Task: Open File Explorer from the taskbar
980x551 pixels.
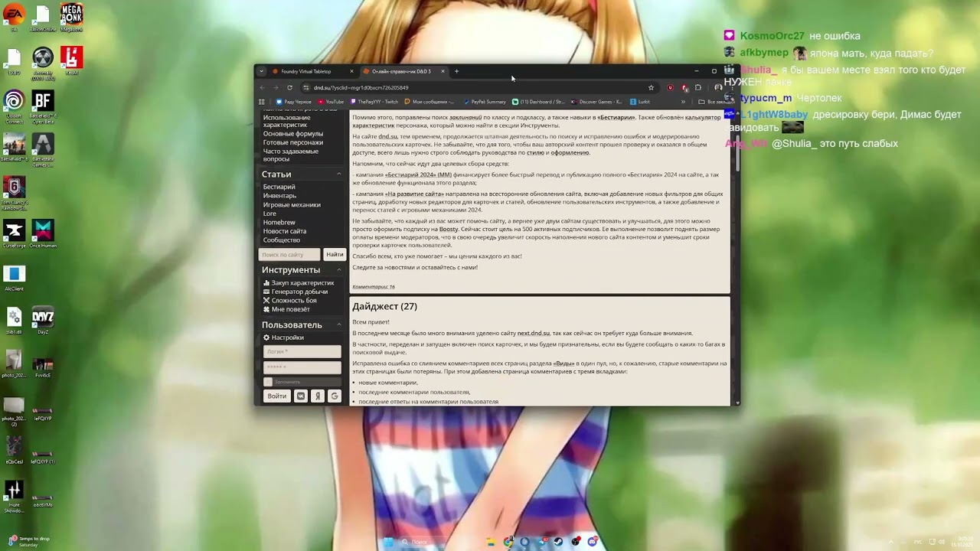Action: click(x=491, y=542)
